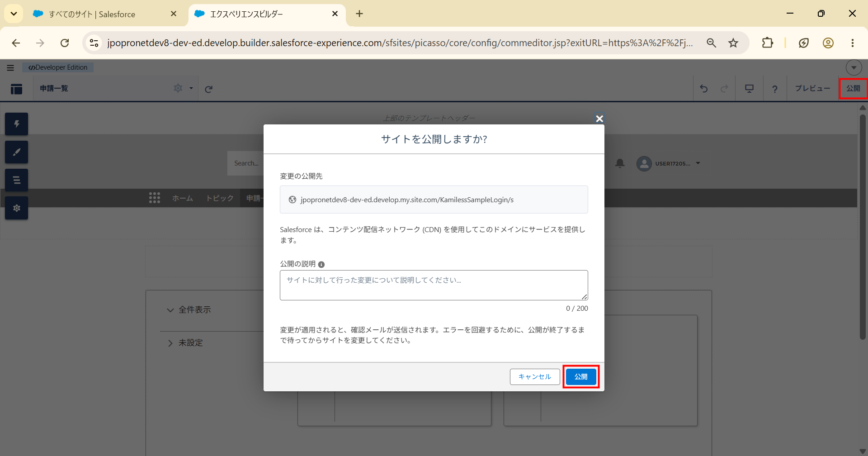
Task: Open the Developer Edition top-right dropdown arrow
Action: [x=854, y=67]
